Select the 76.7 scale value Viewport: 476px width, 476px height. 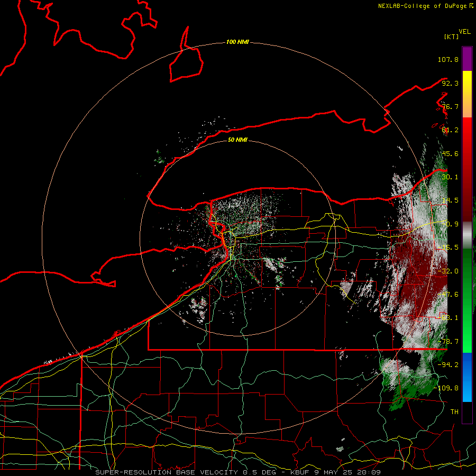(x=450, y=106)
